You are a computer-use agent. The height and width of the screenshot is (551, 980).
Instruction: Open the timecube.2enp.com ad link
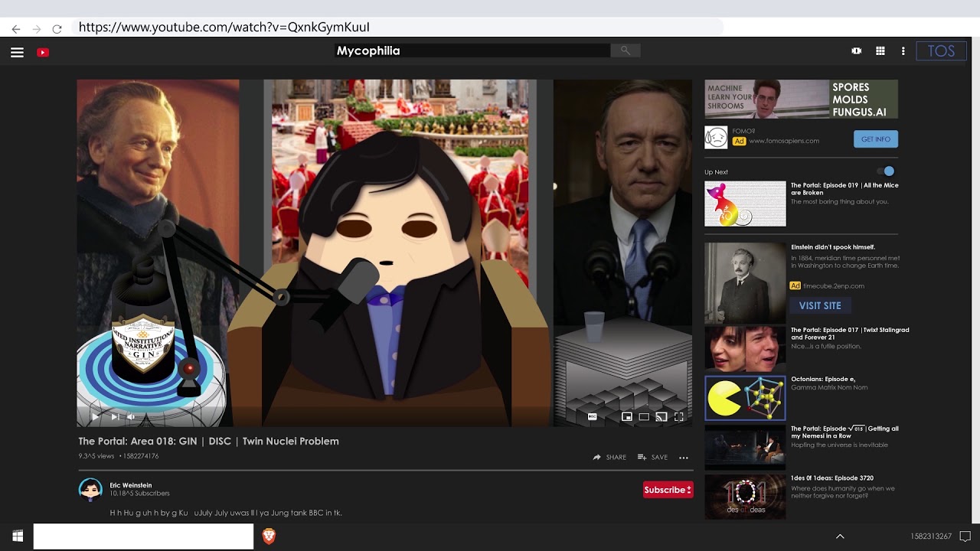pos(834,286)
